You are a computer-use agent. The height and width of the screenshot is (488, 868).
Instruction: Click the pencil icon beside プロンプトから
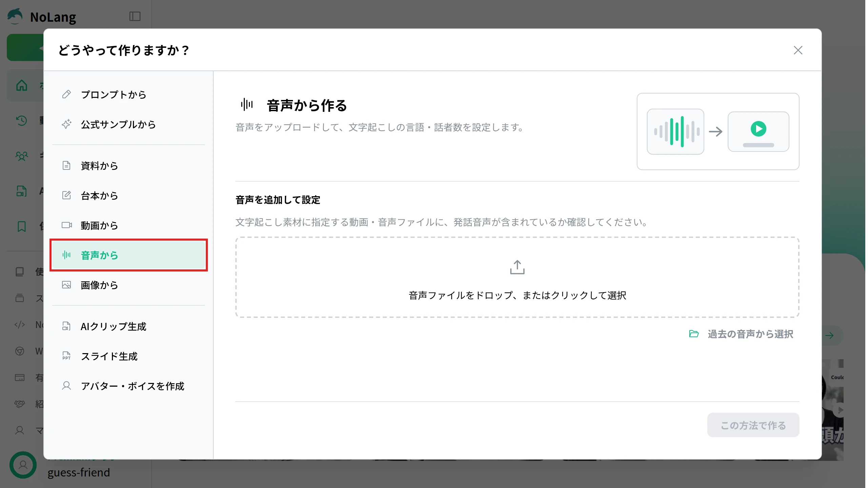(66, 94)
